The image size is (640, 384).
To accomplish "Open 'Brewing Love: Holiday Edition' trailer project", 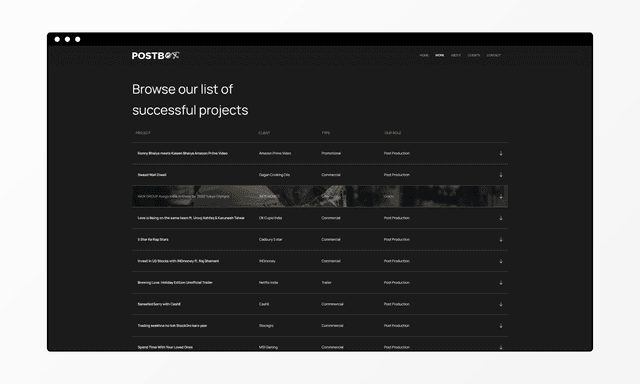I will click(x=175, y=282).
